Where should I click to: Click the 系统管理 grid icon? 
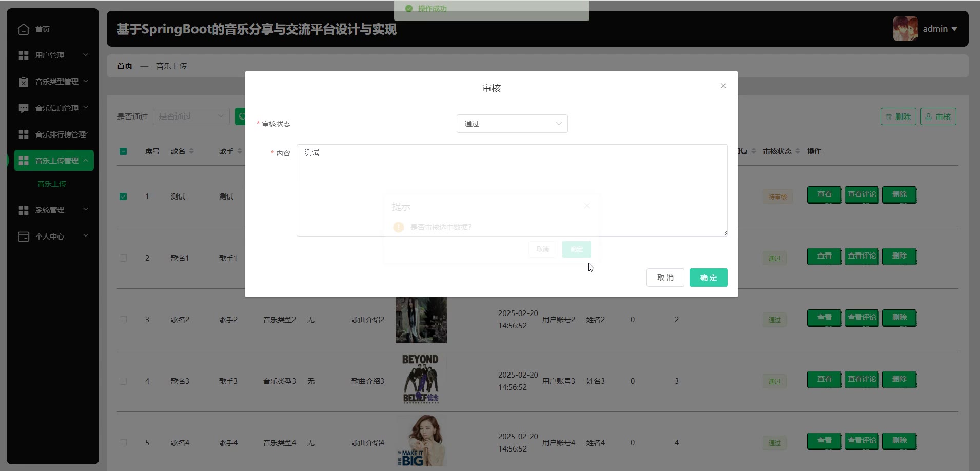24,210
